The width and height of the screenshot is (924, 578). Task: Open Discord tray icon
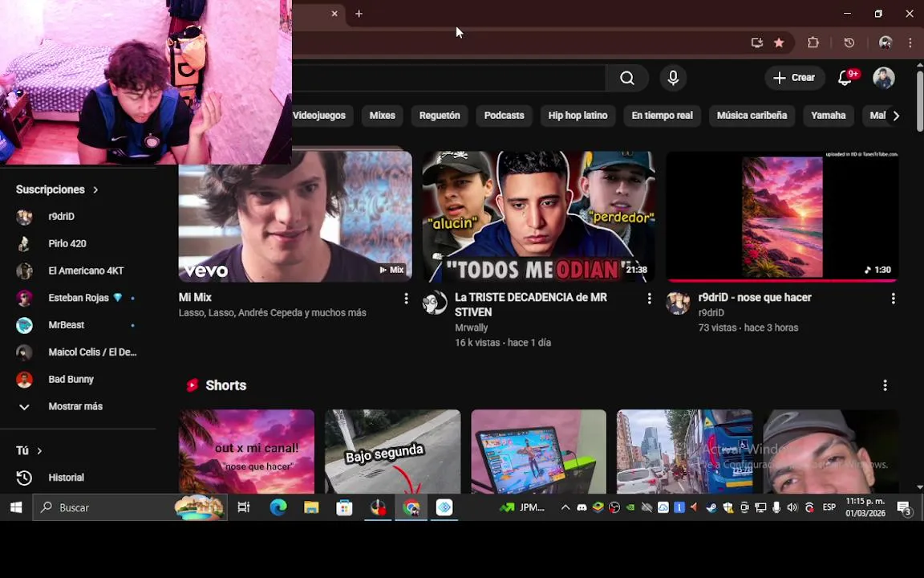click(582, 507)
